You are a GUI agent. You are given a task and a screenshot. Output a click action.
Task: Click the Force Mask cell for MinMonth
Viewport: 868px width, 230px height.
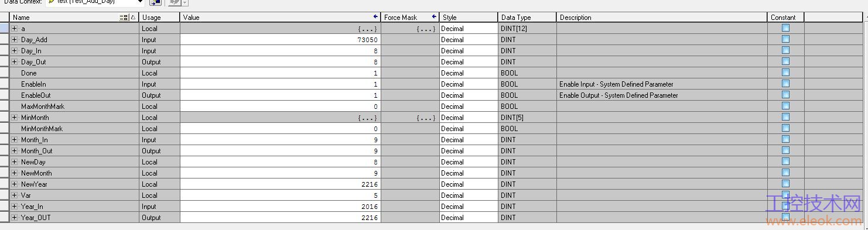pyautogui.click(x=410, y=117)
